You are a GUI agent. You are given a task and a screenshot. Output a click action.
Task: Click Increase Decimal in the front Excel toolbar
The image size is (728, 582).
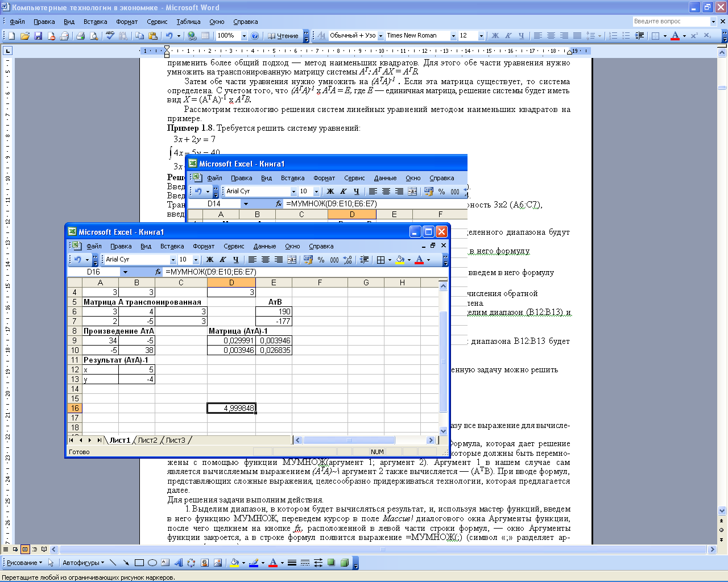[x=348, y=260]
